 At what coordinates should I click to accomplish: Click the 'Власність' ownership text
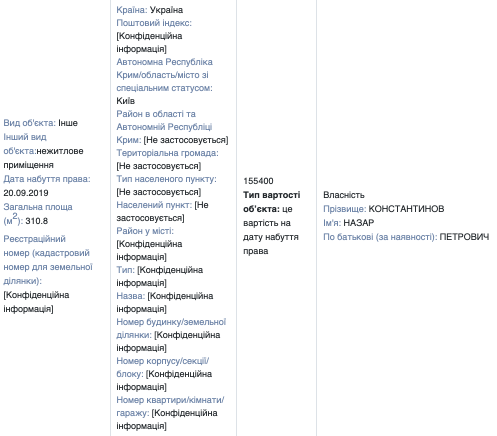(x=344, y=195)
